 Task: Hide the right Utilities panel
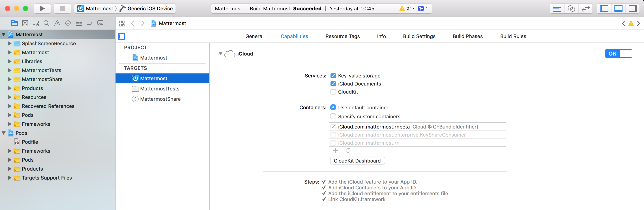(633, 9)
